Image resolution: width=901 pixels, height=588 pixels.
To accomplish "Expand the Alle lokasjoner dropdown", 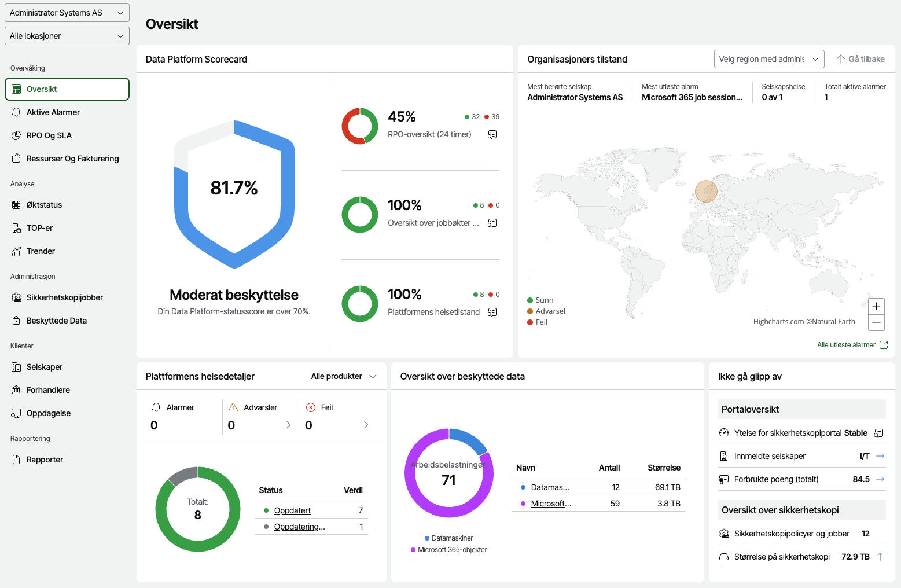I will [x=67, y=36].
